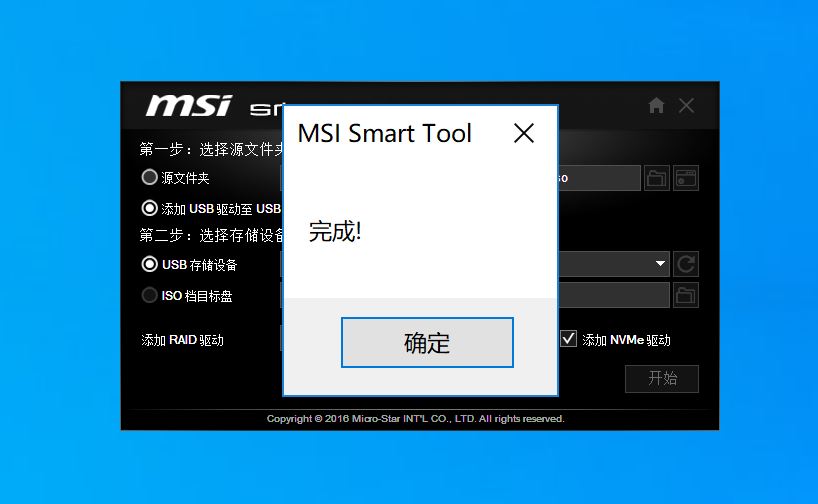Click the source path input field
Image resolution: width=818 pixels, height=504 pixels.
(x=598, y=178)
